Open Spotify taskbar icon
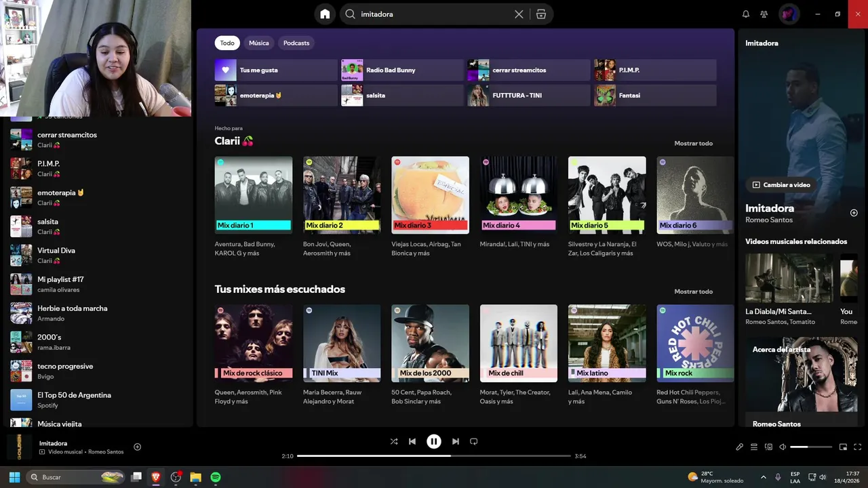This screenshot has width=868, height=488. click(x=216, y=477)
